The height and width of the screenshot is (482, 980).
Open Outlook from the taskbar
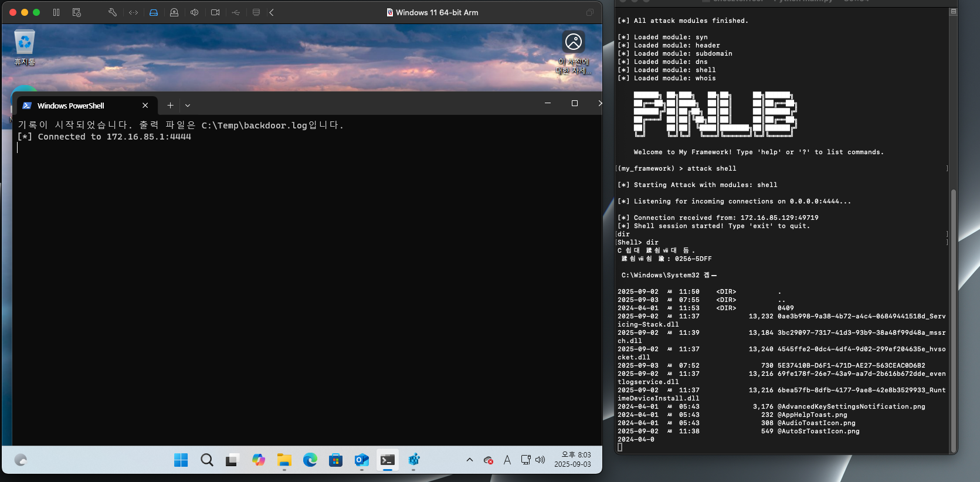(x=362, y=460)
